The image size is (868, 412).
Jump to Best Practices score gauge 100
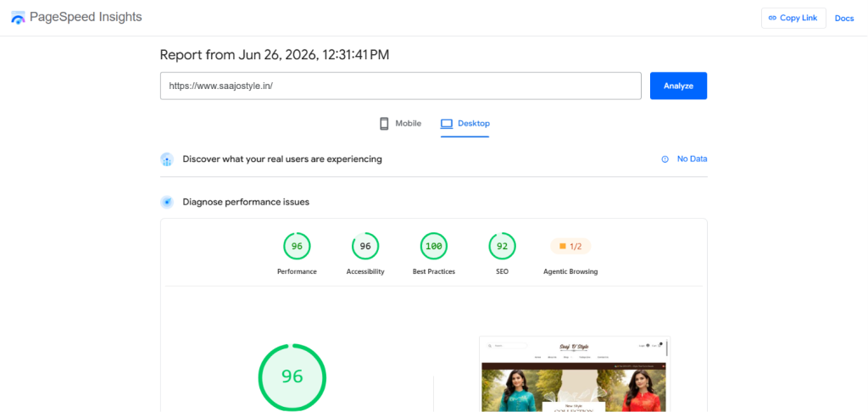(x=434, y=247)
